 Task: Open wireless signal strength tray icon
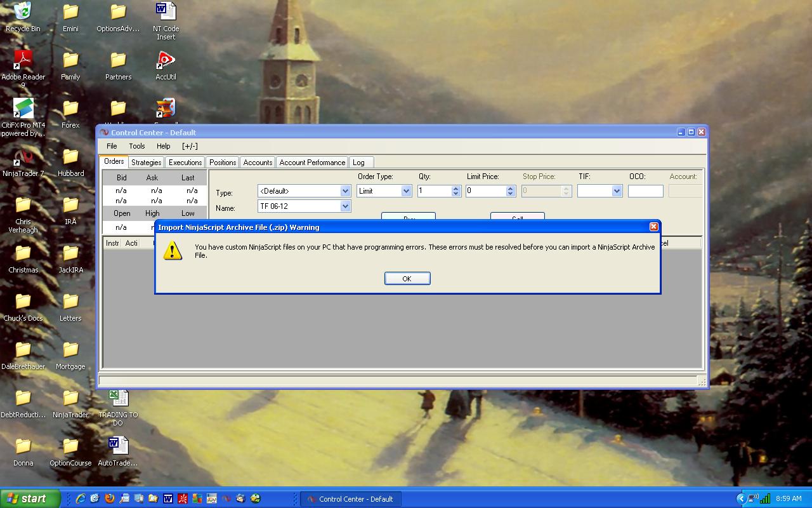pyautogui.click(x=766, y=498)
